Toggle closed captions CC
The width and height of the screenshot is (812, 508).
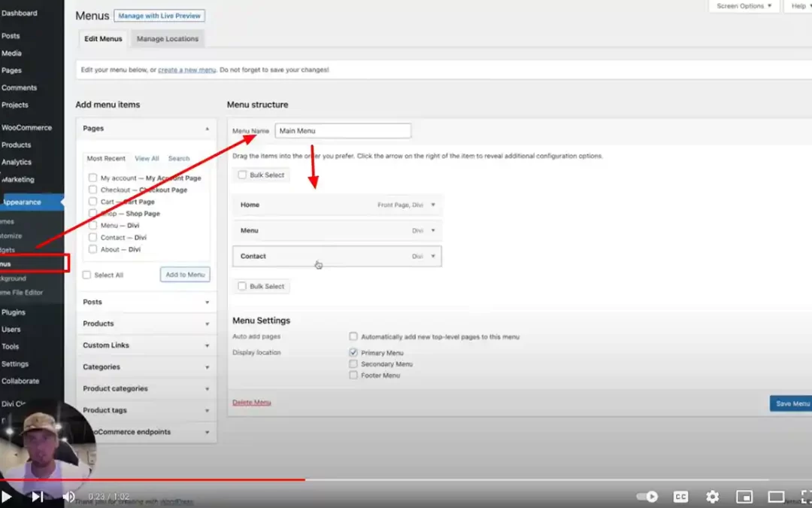pyautogui.click(x=680, y=497)
